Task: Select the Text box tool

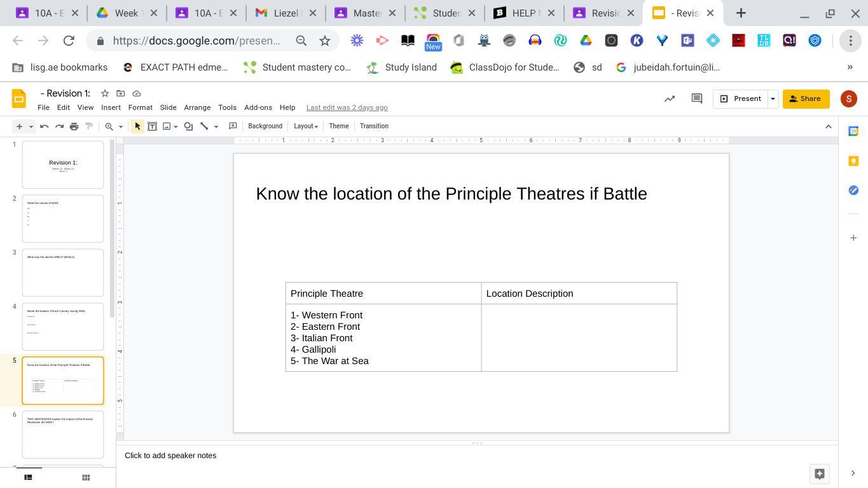Action: pyautogui.click(x=152, y=126)
